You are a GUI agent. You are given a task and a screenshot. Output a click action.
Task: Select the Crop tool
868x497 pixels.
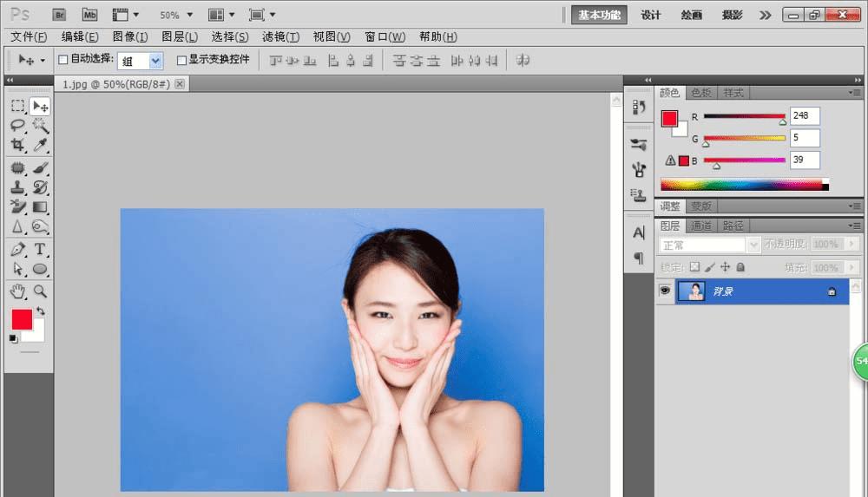(x=17, y=146)
